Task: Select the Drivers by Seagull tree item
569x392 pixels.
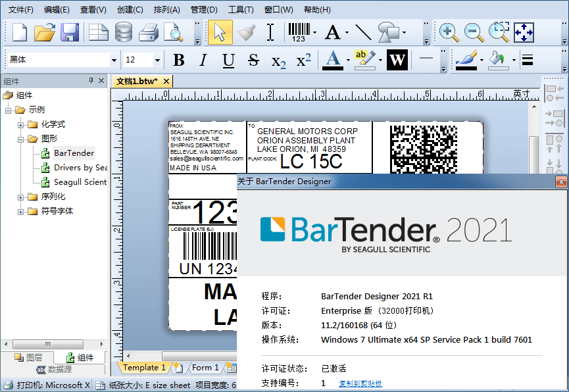Action: [80, 168]
